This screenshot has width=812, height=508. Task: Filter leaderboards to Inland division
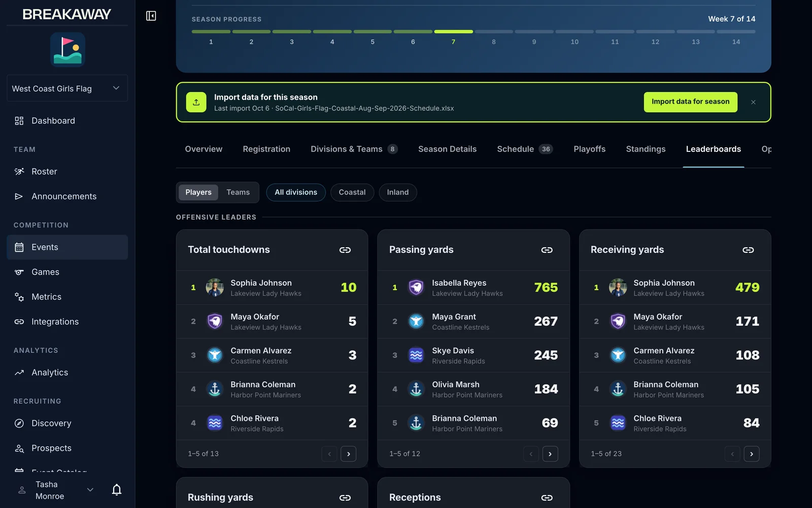click(398, 192)
